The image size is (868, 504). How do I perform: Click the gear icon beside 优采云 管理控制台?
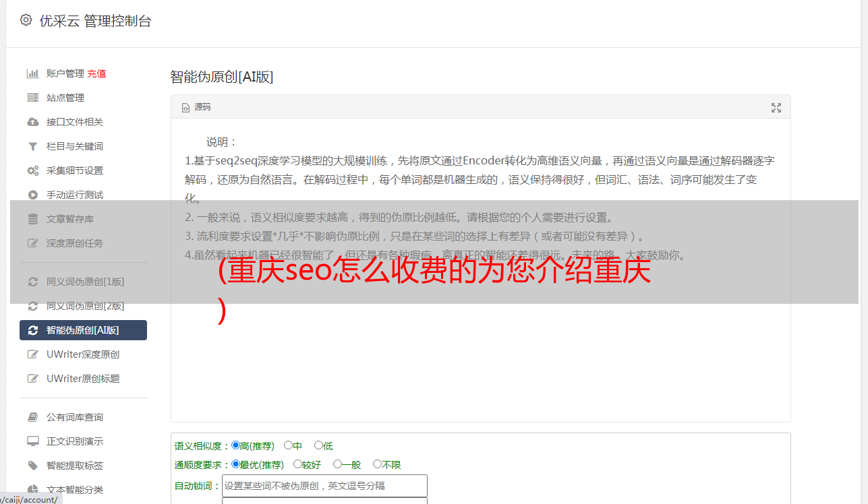(26, 20)
